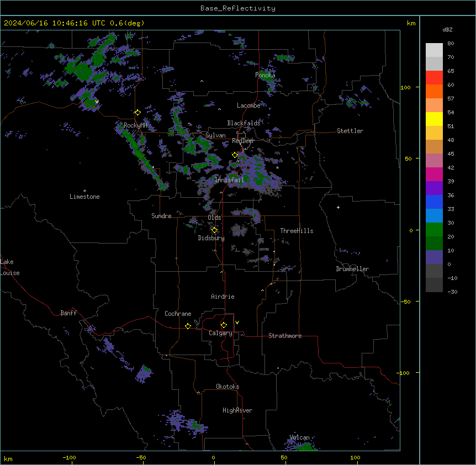
Task: Pick the lightest gray legend swatch below 80
Action: click(434, 50)
